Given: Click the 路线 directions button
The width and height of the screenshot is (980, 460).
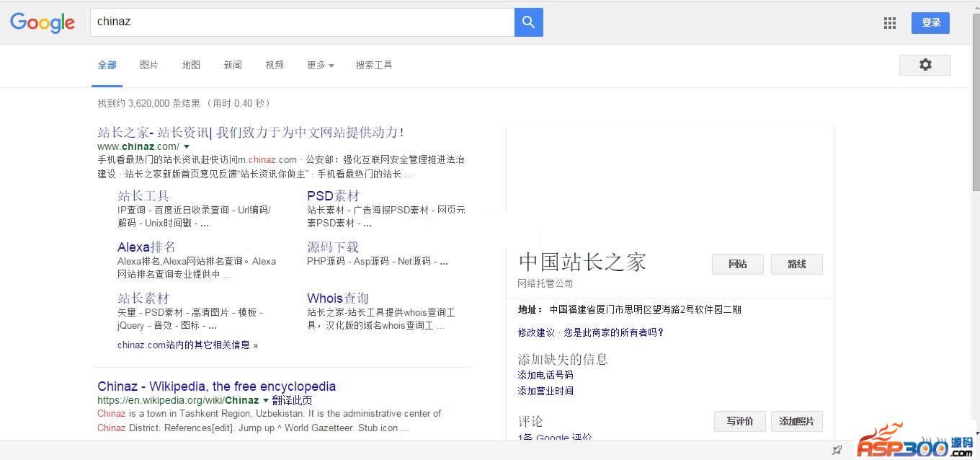Looking at the screenshot, I should 797,265.
